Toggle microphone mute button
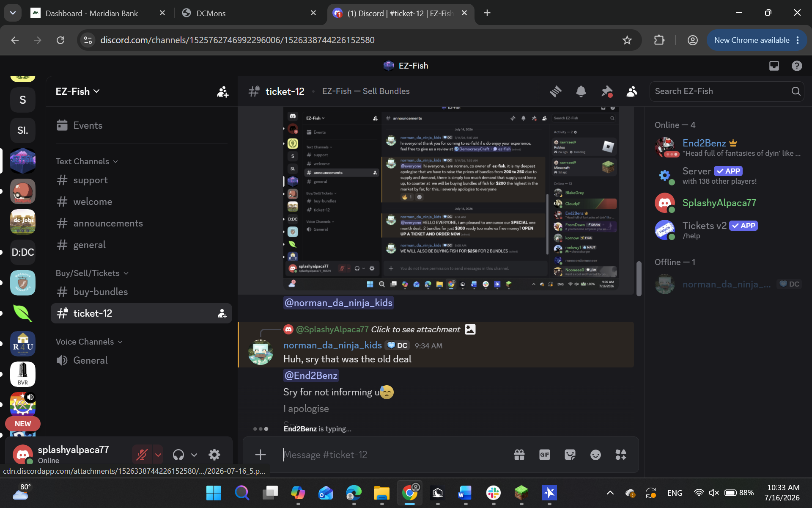The width and height of the screenshot is (812, 508). [x=142, y=455]
